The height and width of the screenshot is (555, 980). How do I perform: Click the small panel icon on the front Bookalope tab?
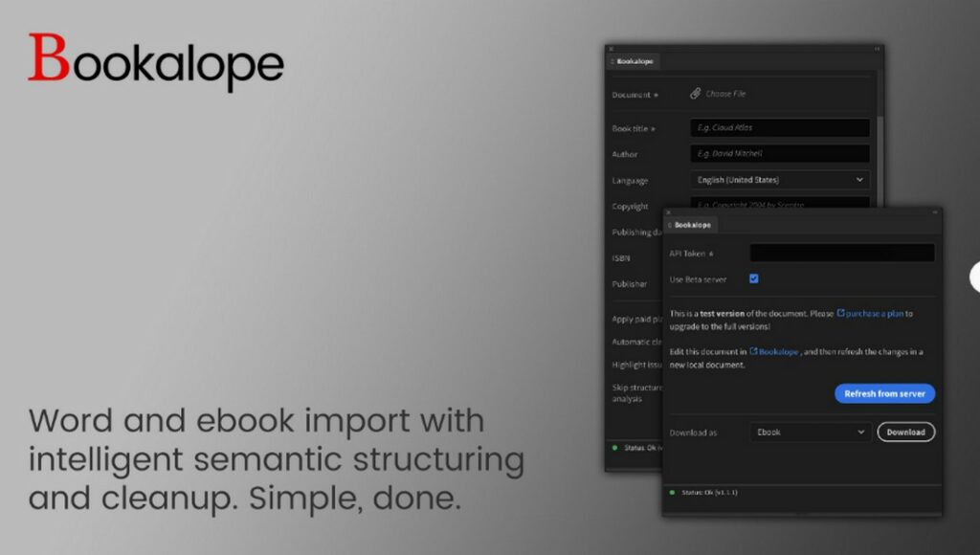(670, 225)
